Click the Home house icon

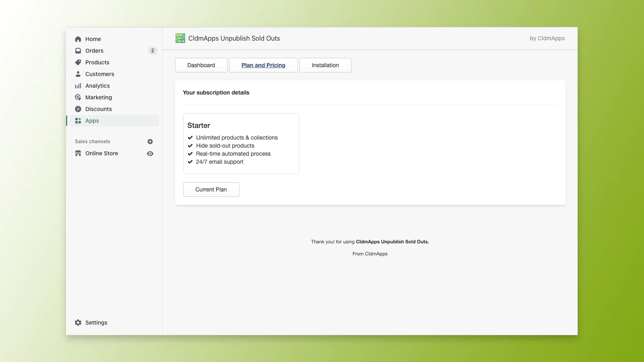[x=78, y=39]
